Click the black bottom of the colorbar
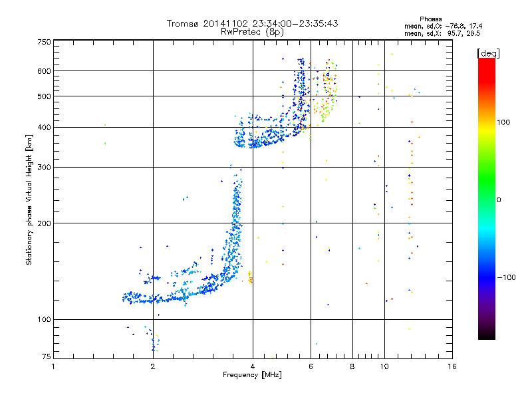The height and width of the screenshot is (399, 532). pos(487,334)
